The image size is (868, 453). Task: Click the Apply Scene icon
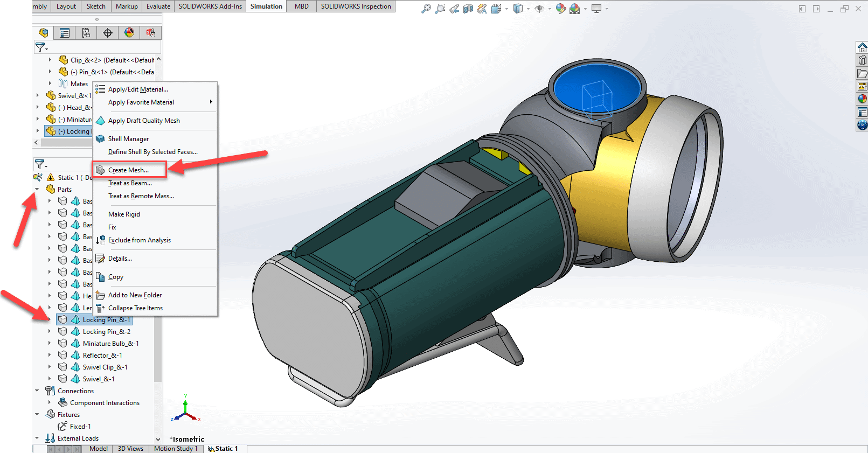pos(575,9)
